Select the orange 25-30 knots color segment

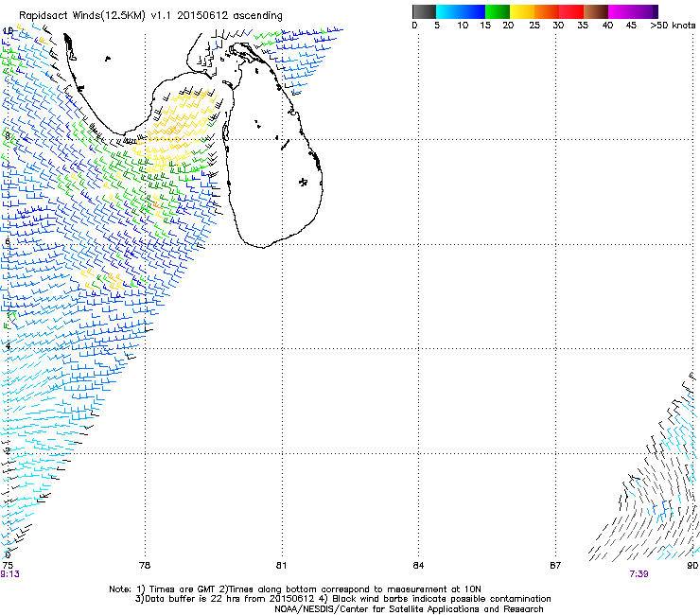[x=547, y=11]
